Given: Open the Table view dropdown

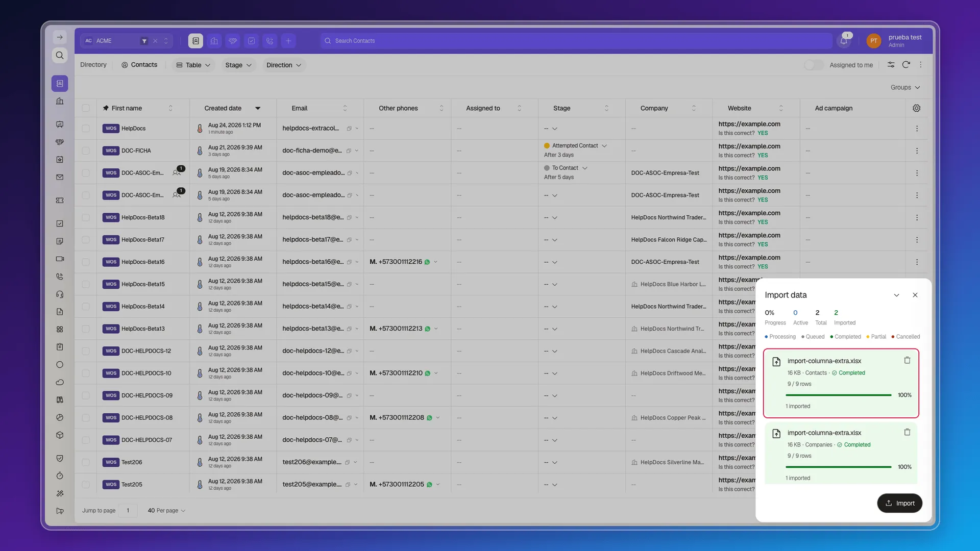Looking at the screenshot, I should (193, 65).
